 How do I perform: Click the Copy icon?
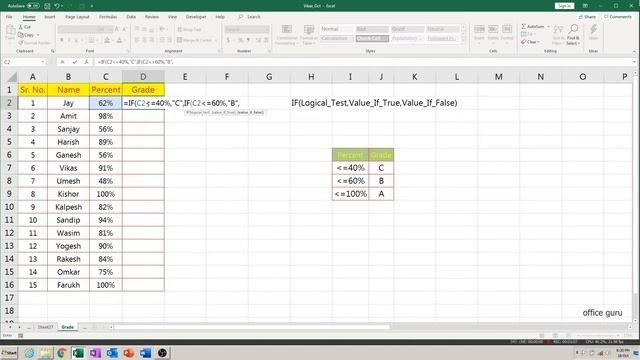tap(21, 35)
